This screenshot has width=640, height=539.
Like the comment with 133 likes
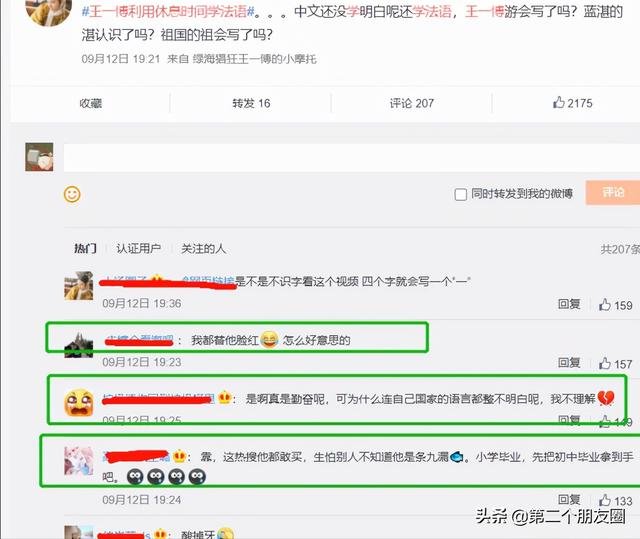[x=616, y=501]
